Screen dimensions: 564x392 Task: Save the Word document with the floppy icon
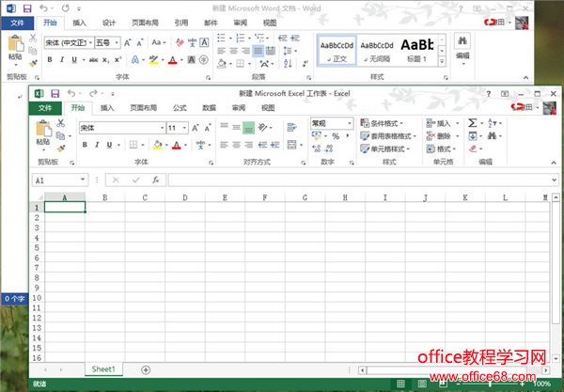point(27,8)
